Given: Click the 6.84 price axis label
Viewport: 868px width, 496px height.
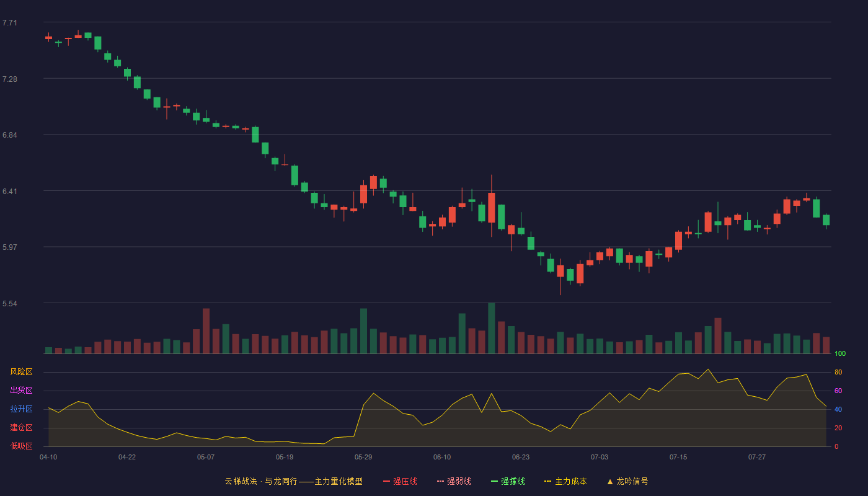Looking at the screenshot, I should pos(10,135).
